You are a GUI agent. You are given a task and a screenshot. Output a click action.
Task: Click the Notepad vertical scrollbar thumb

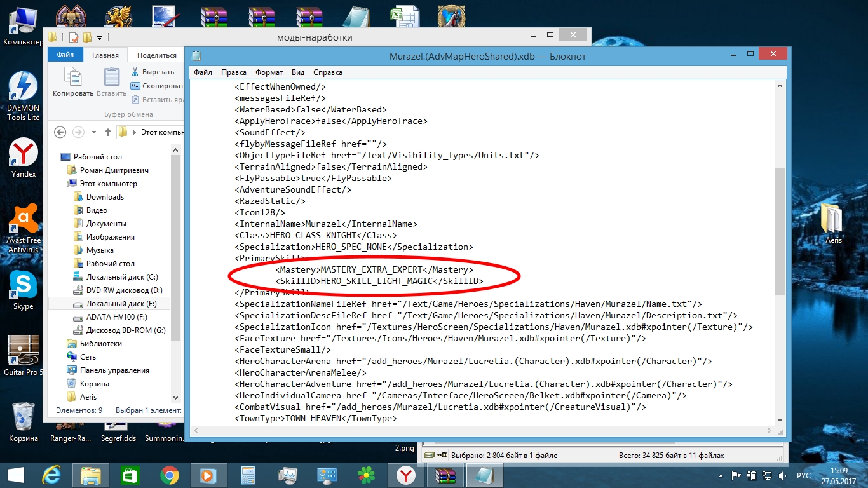[x=780, y=231]
